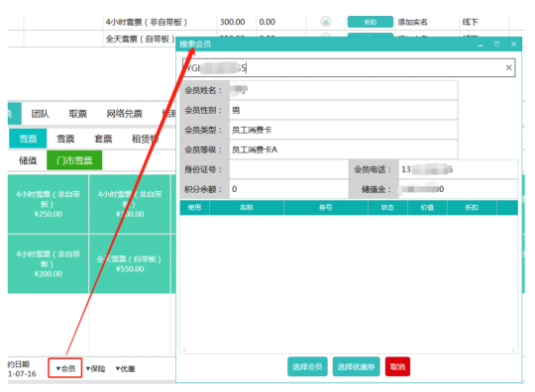
Task: Open the 网络兑票 tab
Action: click(124, 114)
